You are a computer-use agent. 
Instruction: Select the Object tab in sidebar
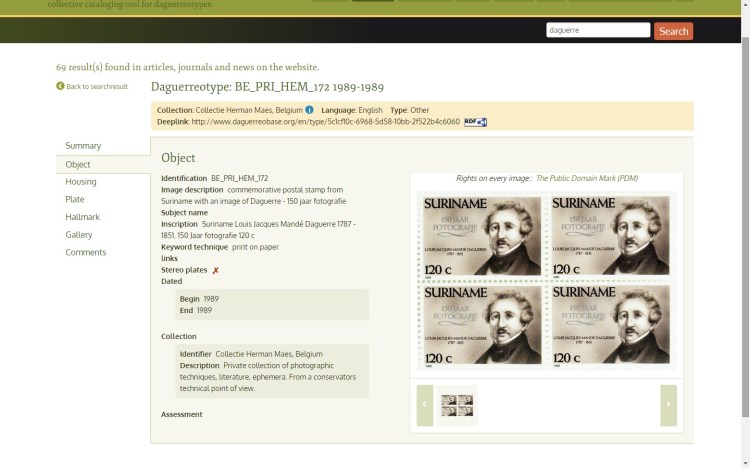tap(78, 164)
